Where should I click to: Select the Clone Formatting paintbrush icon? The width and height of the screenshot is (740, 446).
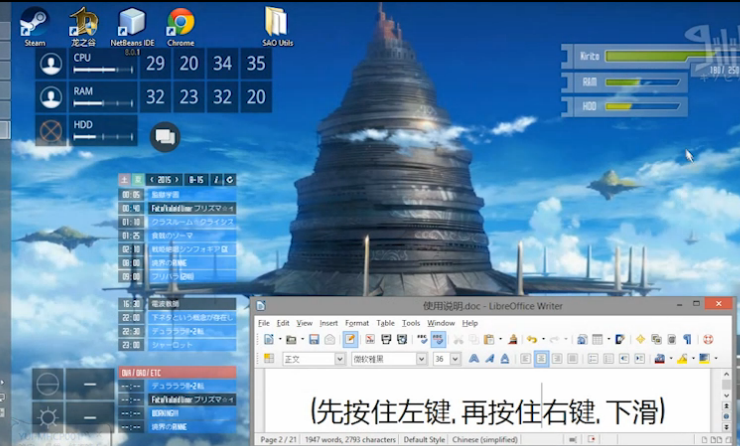pyautogui.click(x=513, y=339)
